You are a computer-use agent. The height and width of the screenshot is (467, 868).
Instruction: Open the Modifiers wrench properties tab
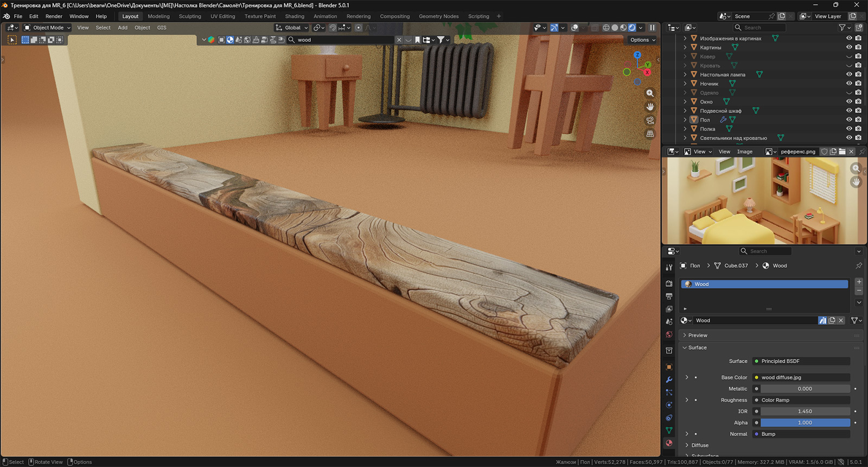[x=669, y=380]
